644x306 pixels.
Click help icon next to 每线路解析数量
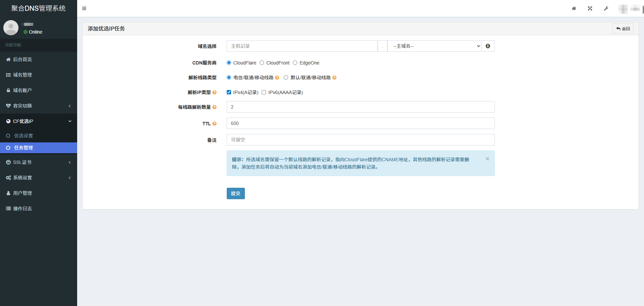[215, 107]
